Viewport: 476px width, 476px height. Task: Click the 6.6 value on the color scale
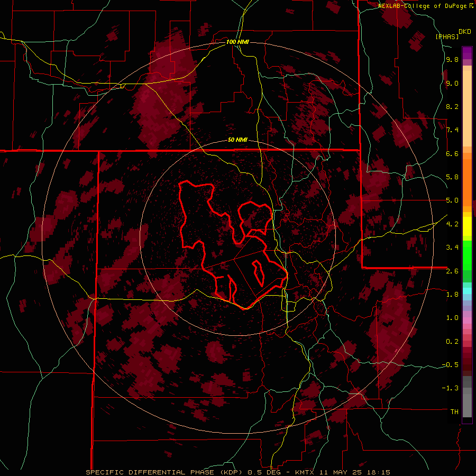pos(452,153)
